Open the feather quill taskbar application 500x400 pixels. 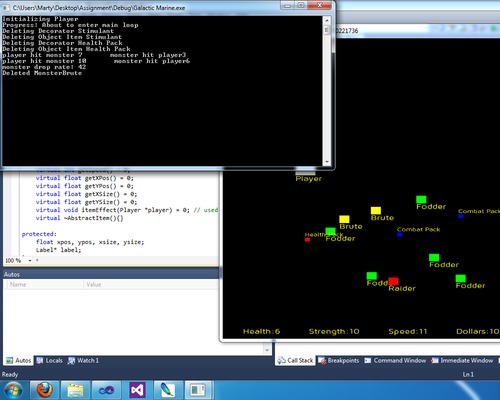point(168,390)
